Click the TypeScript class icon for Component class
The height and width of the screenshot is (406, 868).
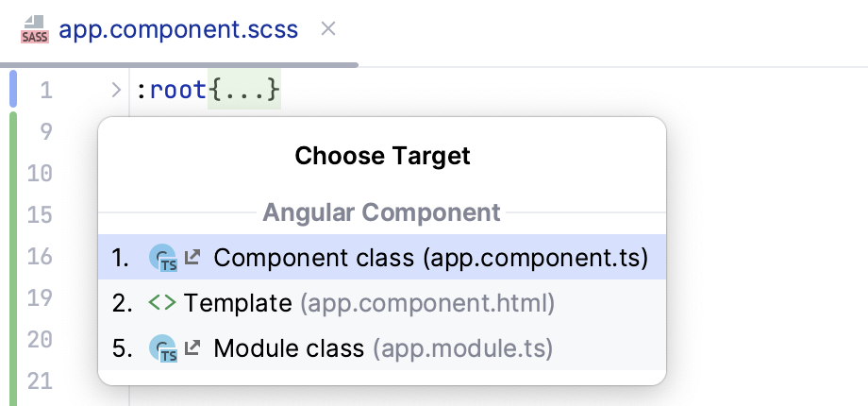[x=163, y=258]
